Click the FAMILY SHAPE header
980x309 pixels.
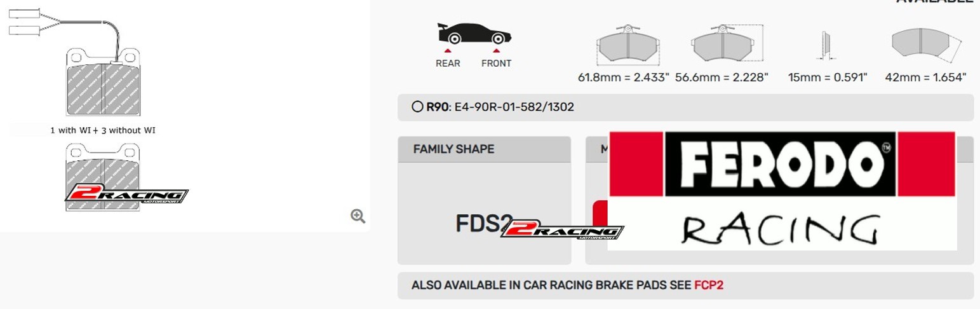pyautogui.click(x=453, y=149)
